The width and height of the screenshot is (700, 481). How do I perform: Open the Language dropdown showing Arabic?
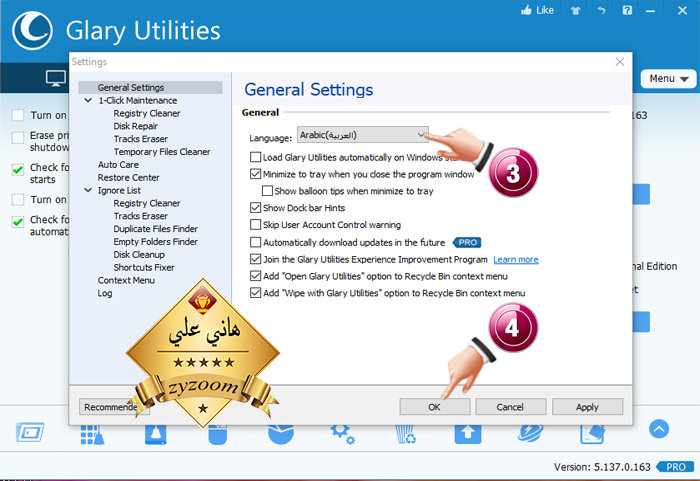click(x=362, y=135)
